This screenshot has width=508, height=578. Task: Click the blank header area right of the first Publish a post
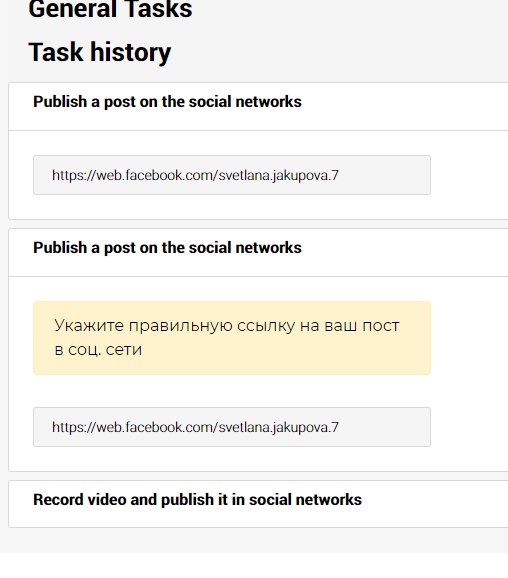tap(405, 106)
